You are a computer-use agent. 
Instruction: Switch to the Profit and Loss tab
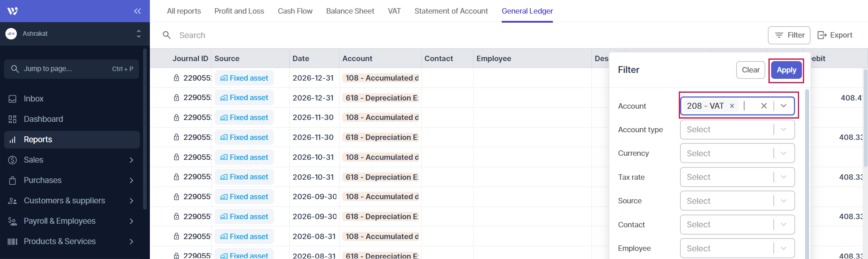[239, 11]
